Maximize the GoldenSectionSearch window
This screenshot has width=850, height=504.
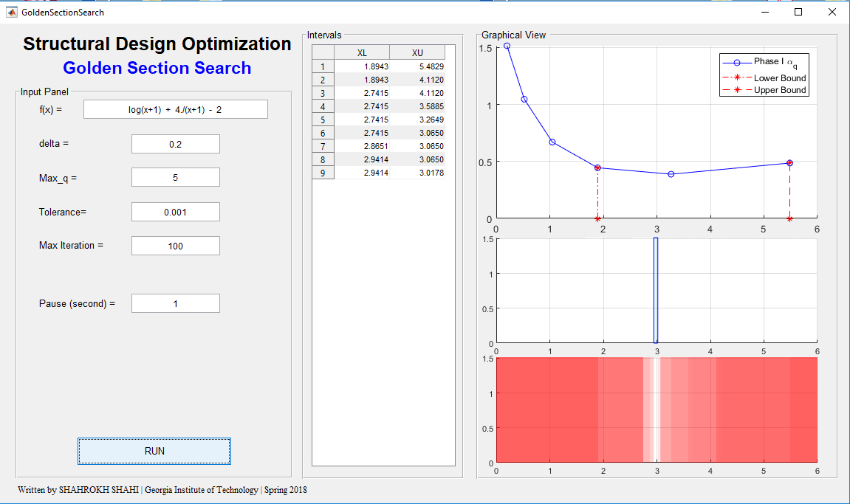[x=798, y=12]
